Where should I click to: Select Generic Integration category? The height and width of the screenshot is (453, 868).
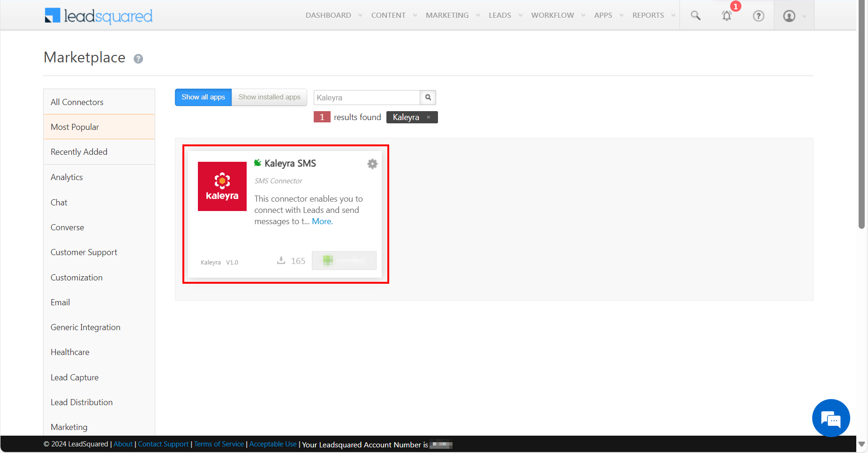[99, 327]
